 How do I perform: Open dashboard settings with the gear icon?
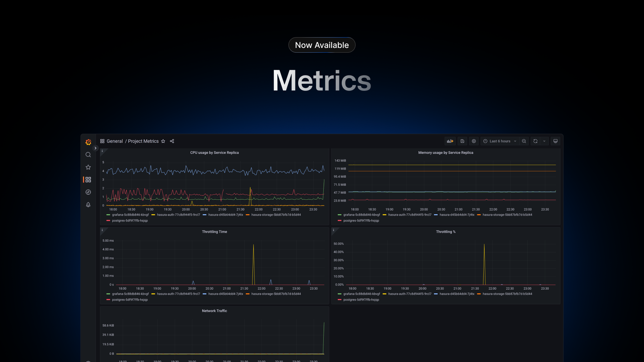tap(474, 141)
